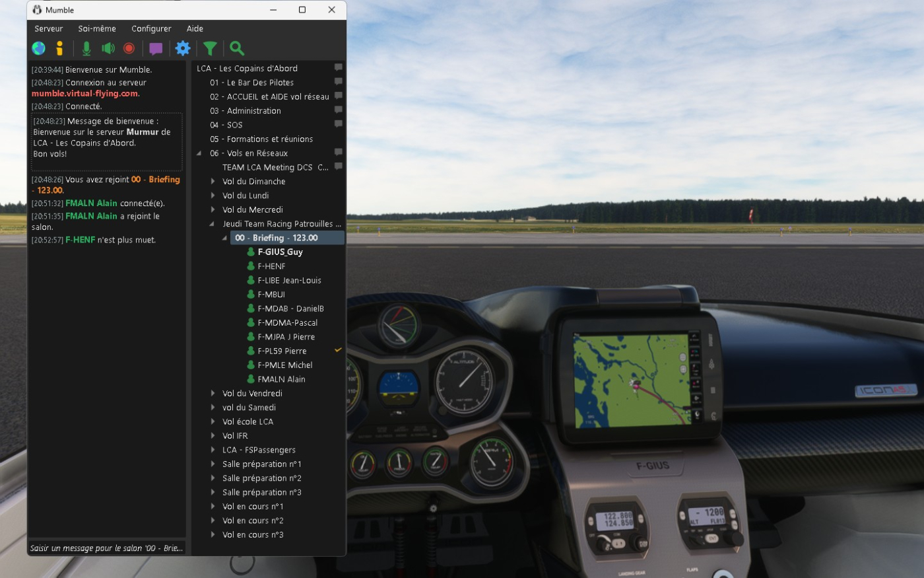Screen dimensions: 924x578
Task: Expand the Vol IFR channel
Action: pos(213,435)
